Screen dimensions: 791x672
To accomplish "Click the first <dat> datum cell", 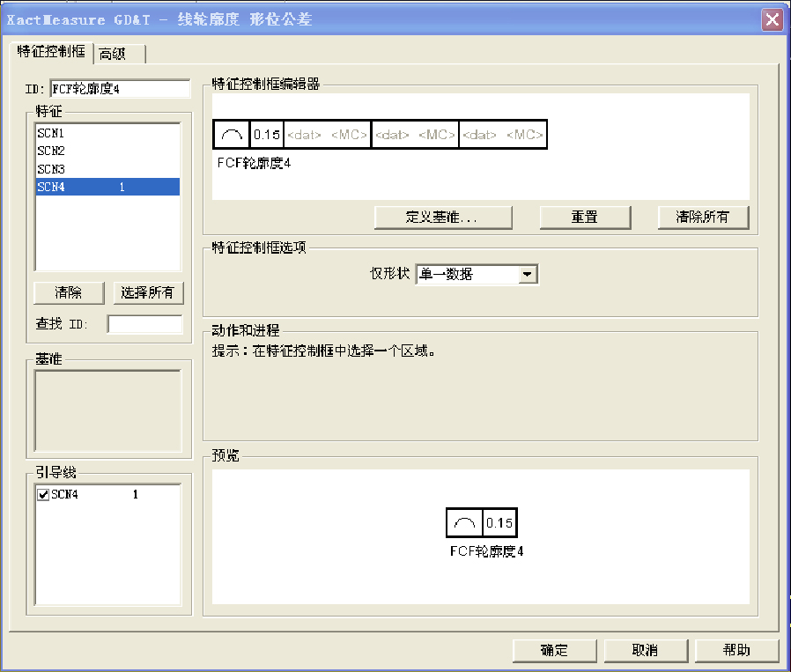I will [305, 134].
